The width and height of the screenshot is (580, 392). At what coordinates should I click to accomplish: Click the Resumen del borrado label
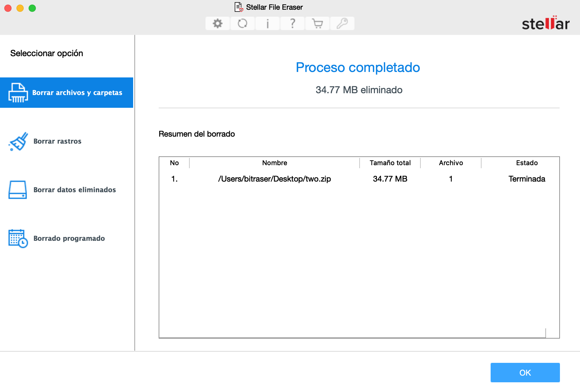[x=197, y=134]
